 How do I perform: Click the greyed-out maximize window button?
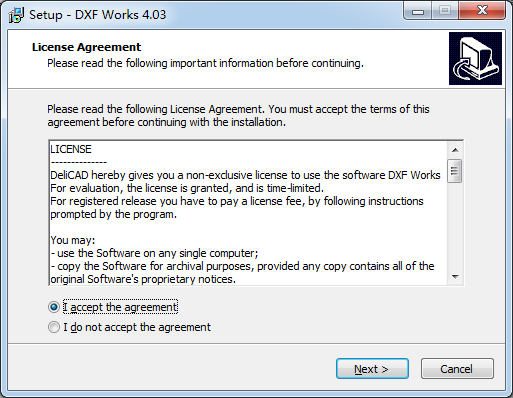coord(445,11)
